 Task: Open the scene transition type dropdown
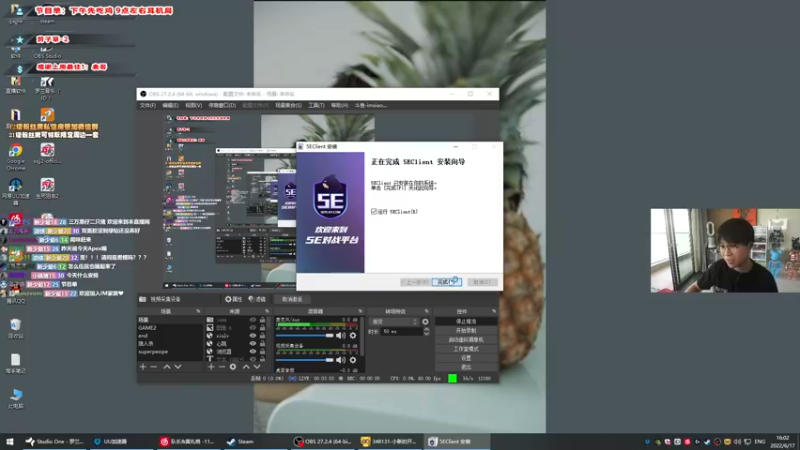tap(394, 322)
